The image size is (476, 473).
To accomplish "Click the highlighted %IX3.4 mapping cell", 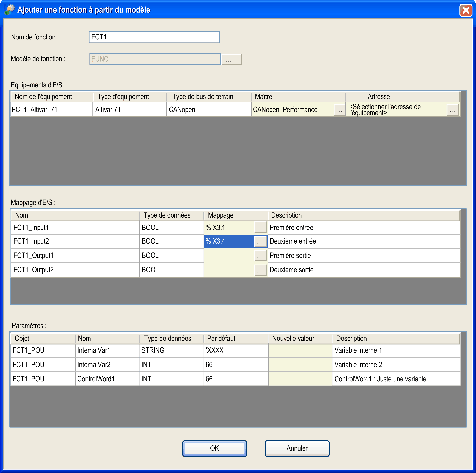I will [229, 241].
